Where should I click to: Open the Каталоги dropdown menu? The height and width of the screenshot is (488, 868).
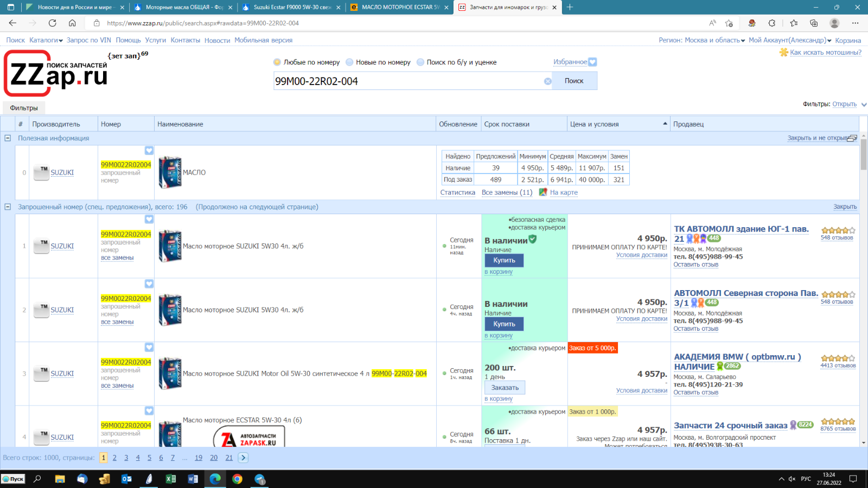46,40
